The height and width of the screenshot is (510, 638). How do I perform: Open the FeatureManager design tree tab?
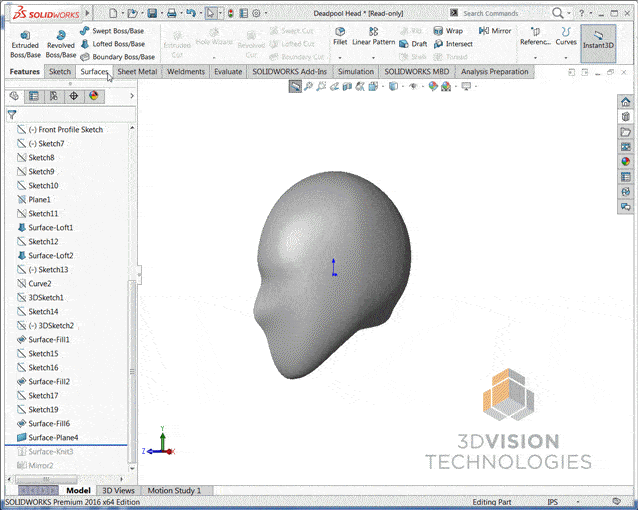14,96
